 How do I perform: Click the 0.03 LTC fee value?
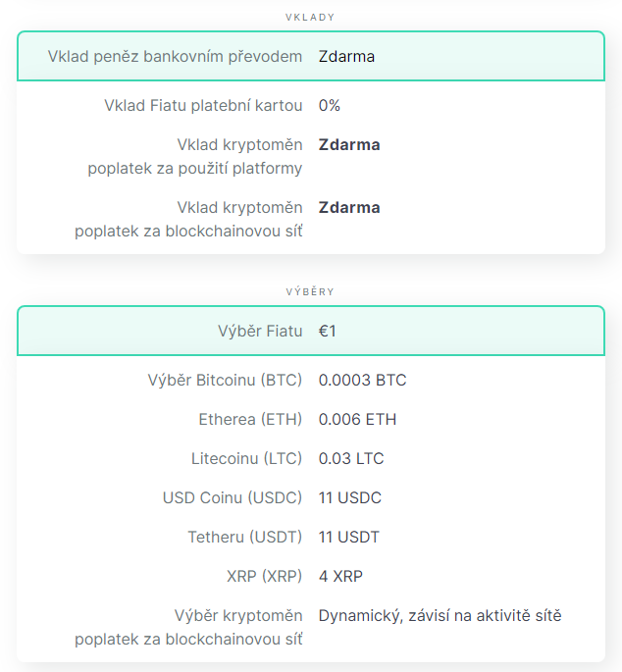pyautogui.click(x=351, y=458)
